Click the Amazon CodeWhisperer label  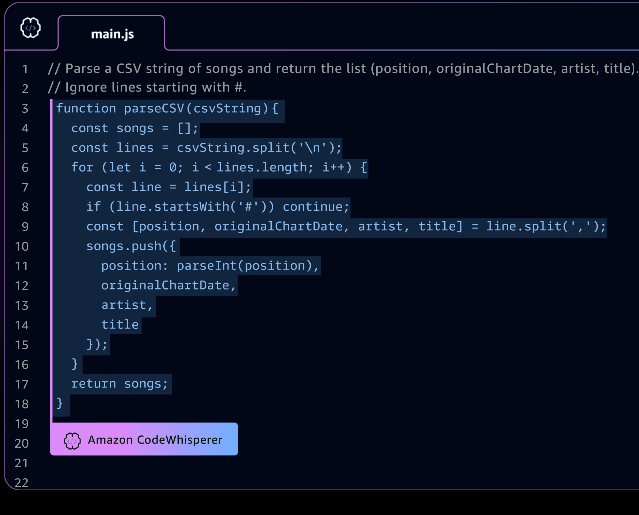coord(155,440)
